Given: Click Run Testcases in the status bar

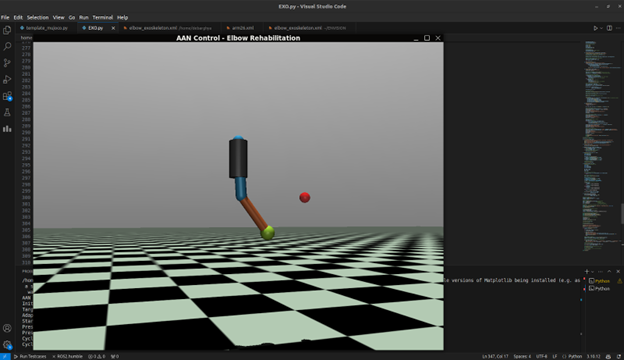Looking at the screenshot, I should click(x=30, y=356).
